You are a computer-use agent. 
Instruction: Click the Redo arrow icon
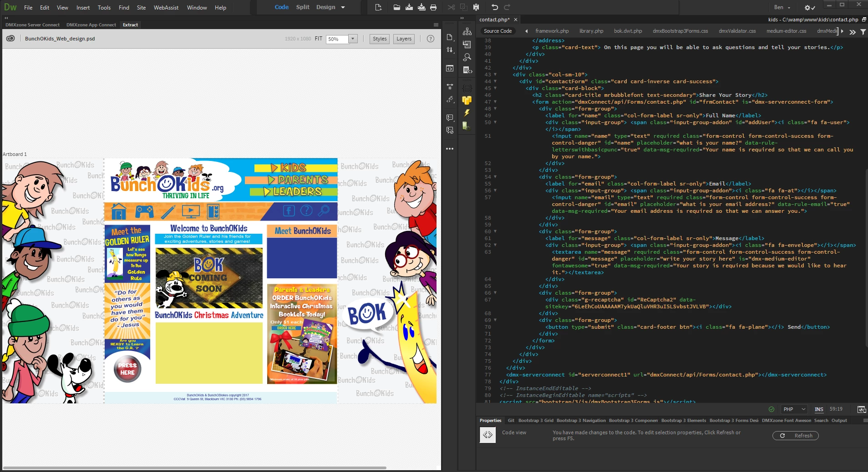tap(507, 7)
